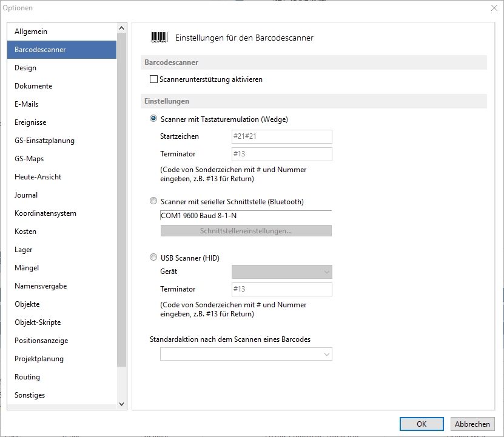Viewport: 504px width, 437px height.
Task: Click the Abbrechen button
Action: click(x=472, y=424)
